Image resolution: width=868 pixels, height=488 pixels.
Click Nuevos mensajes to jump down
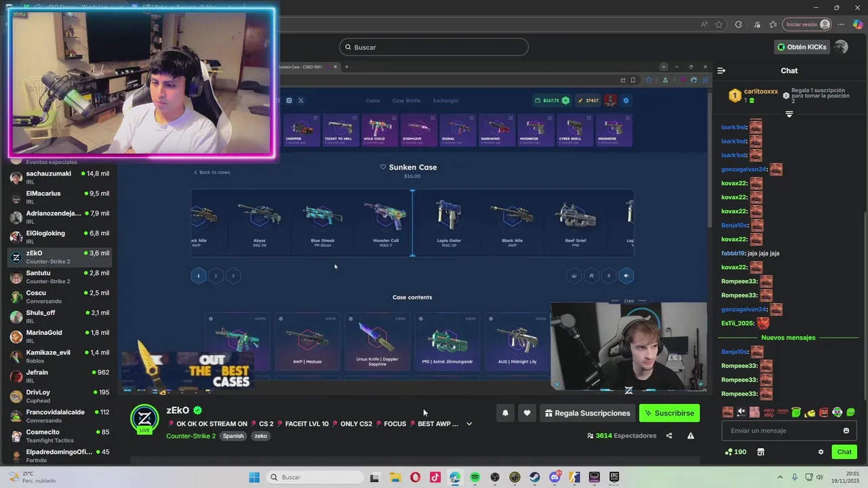788,338
